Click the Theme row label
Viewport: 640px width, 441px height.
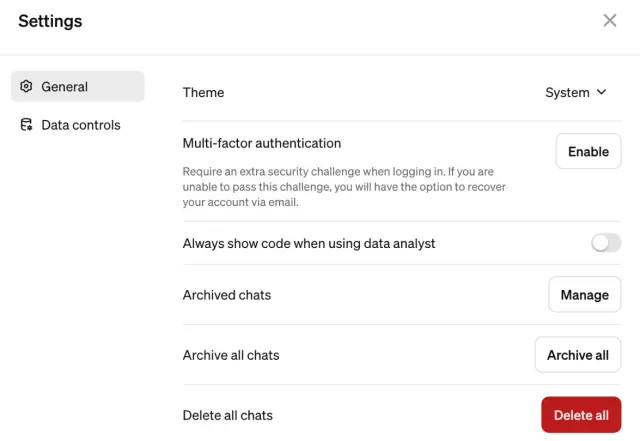click(203, 92)
